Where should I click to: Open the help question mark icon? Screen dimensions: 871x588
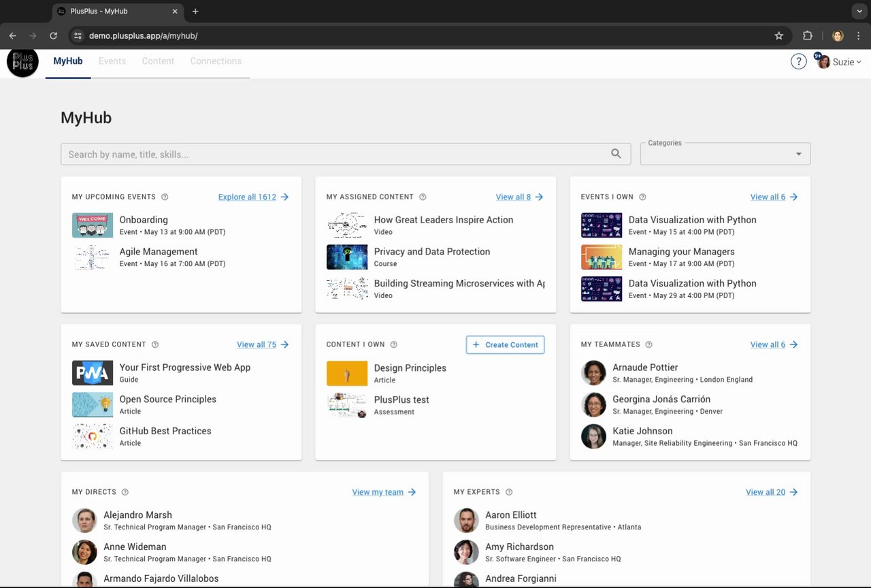point(798,62)
